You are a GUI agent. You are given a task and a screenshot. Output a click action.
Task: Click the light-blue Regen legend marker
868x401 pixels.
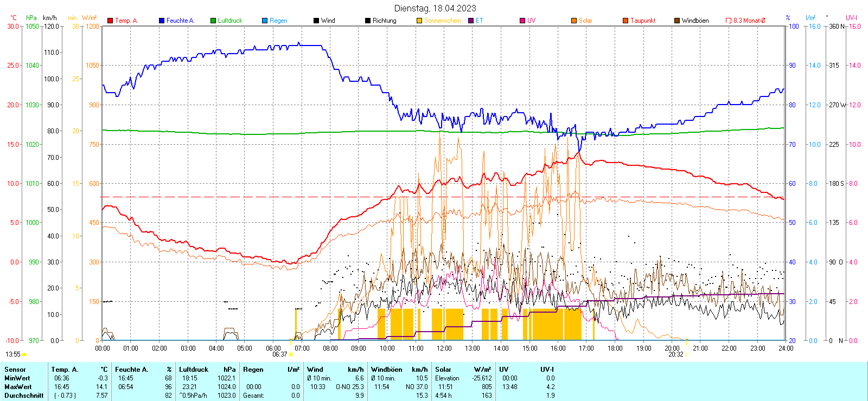(x=265, y=21)
